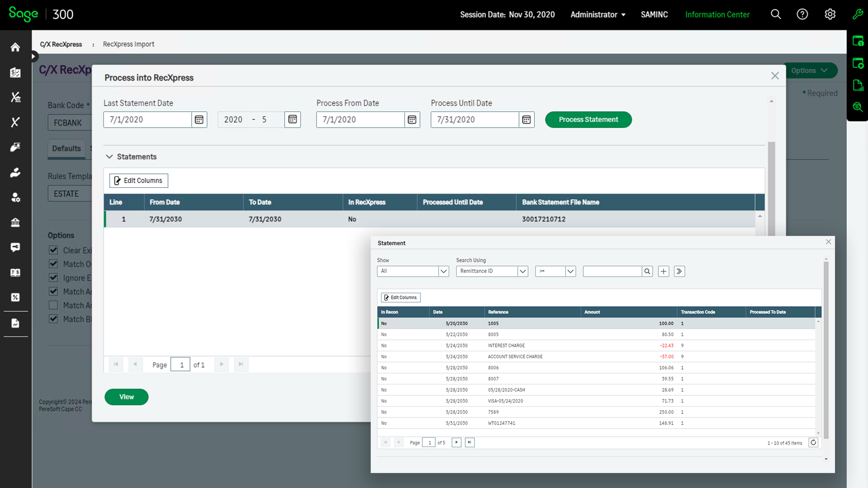Open the reports document icon at sidebar bottom
The height and width of the screenshot is (488, 868).
tap(15, 324)
